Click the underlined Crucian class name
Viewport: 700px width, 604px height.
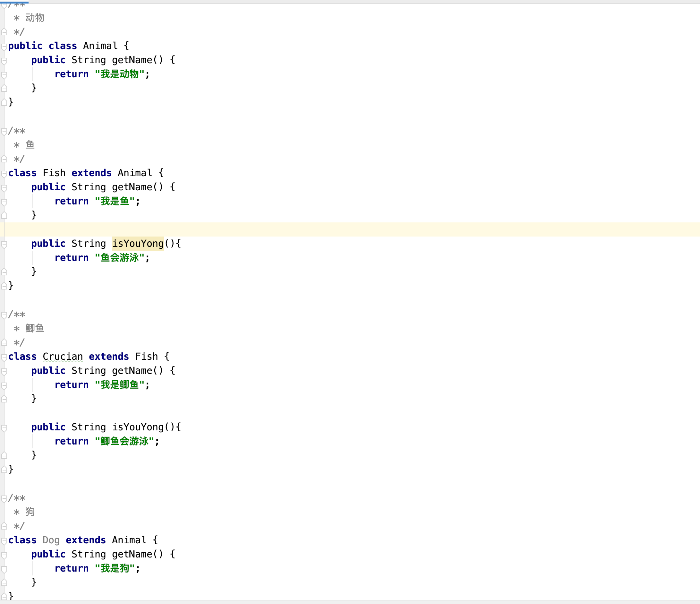click(63, 357)
